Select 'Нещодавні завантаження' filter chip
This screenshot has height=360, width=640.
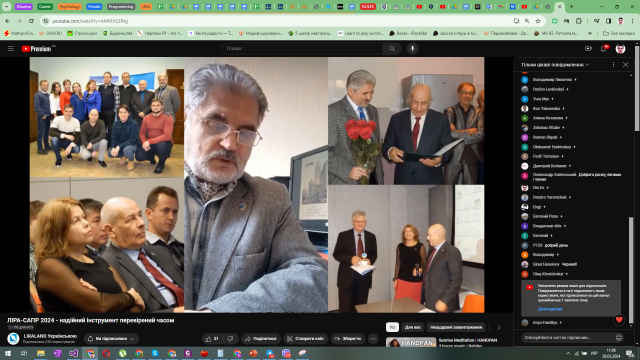tap(456, 327)
